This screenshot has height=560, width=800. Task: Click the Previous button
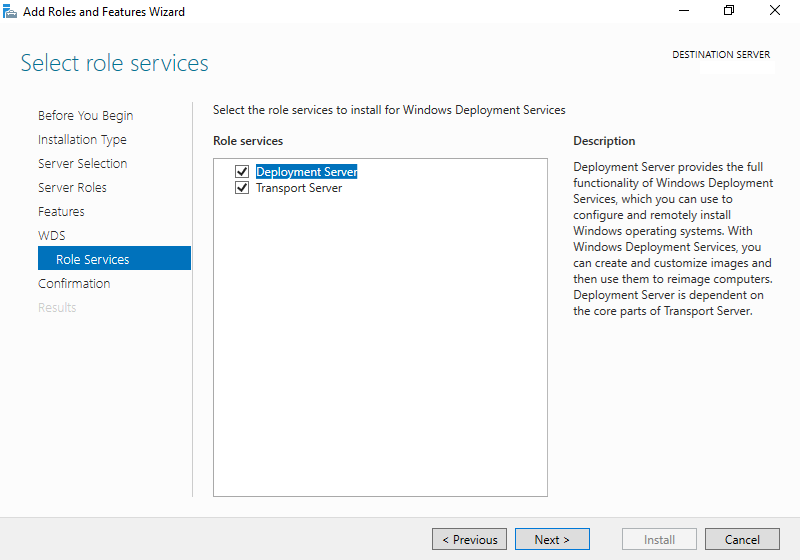tap(469, 539)
